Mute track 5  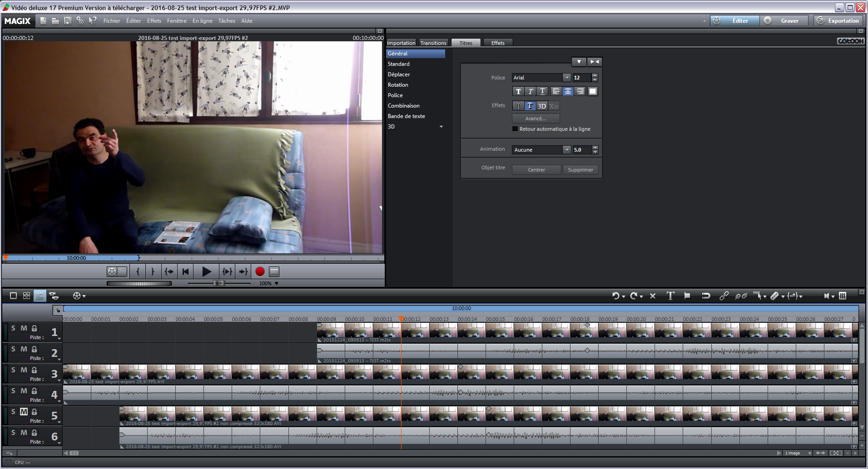[x=24, y=412]
